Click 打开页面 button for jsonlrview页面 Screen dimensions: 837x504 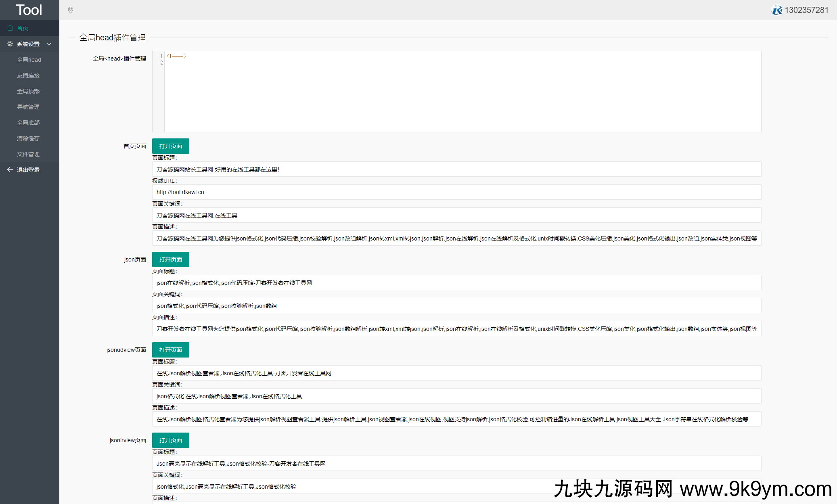coord(170,440)
